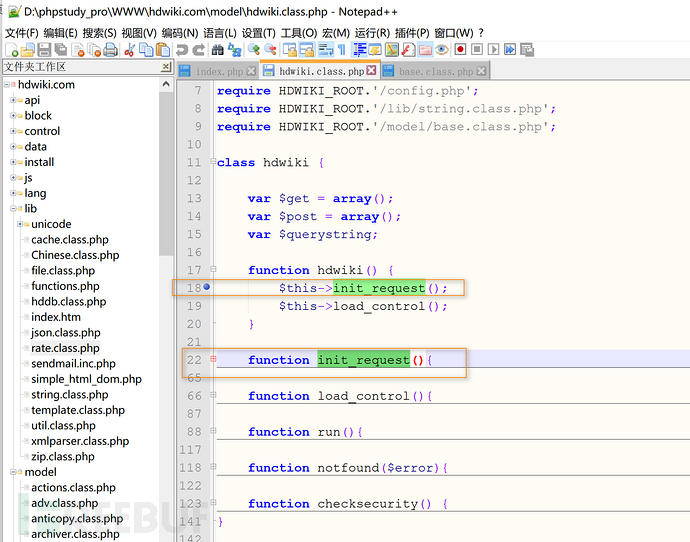Click the synchronize horizontal scrolling icon
The height and width of the screenshot is (542, 690).
pos(306,50)
